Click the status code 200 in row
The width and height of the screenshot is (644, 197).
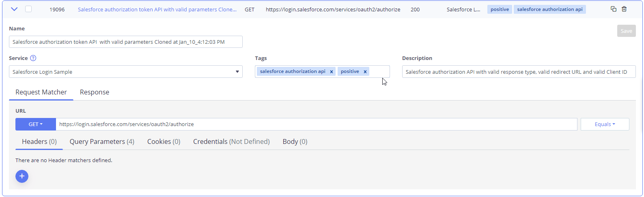(415, 9)
